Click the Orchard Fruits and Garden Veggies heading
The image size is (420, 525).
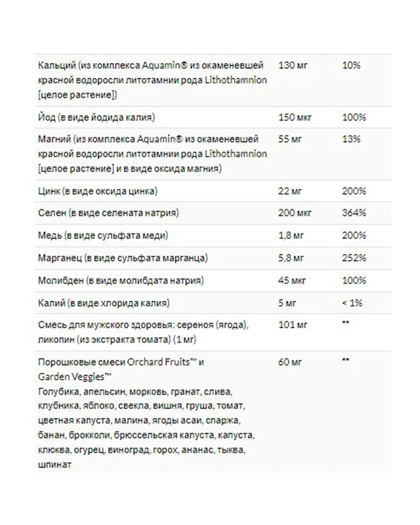(121, 369)
